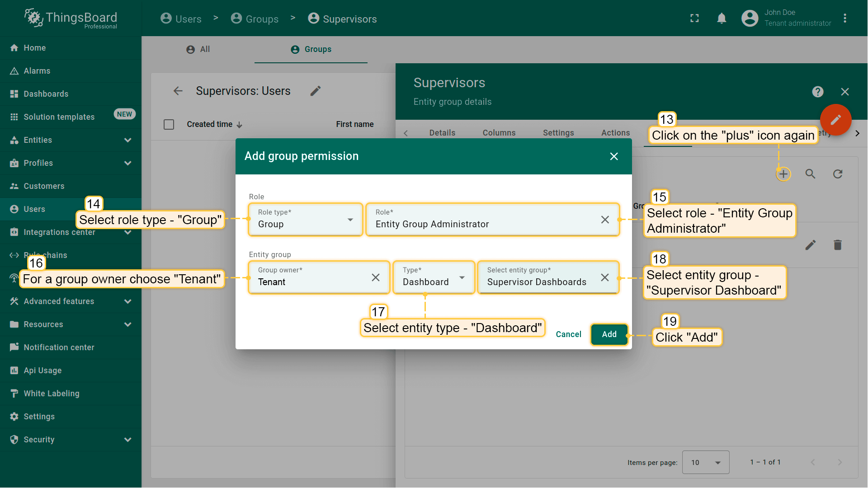
Task: Open the All users tab
Action: coord(198,49)
